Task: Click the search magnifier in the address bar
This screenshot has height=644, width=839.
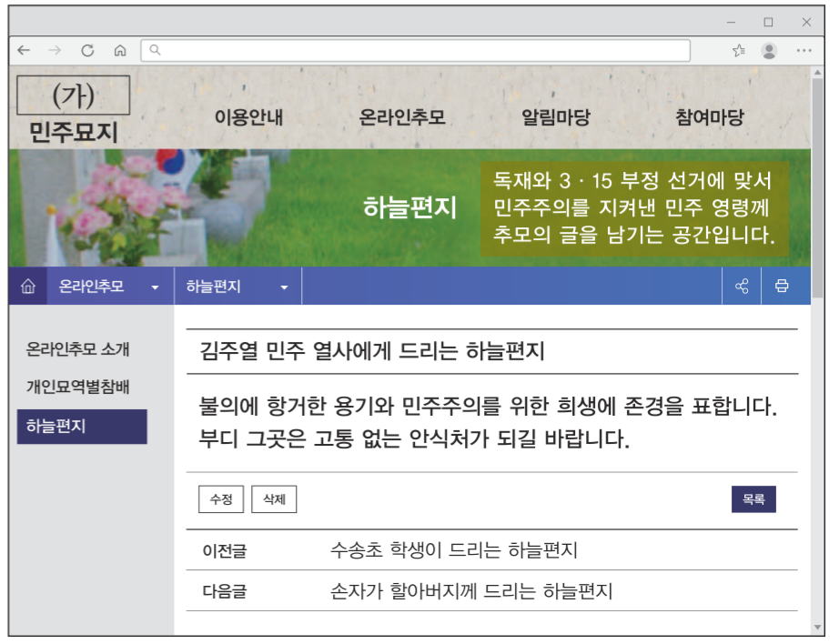Action: [x=155, y=50]
